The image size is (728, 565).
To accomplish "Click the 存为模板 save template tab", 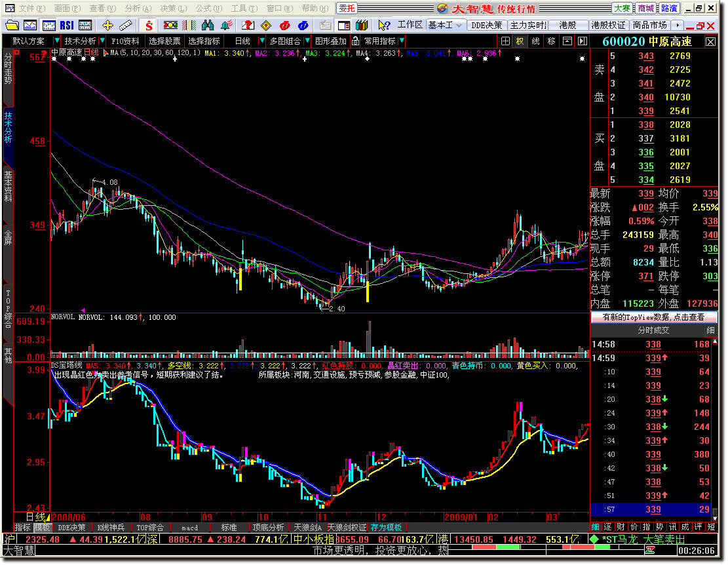I will coord(386,528).
